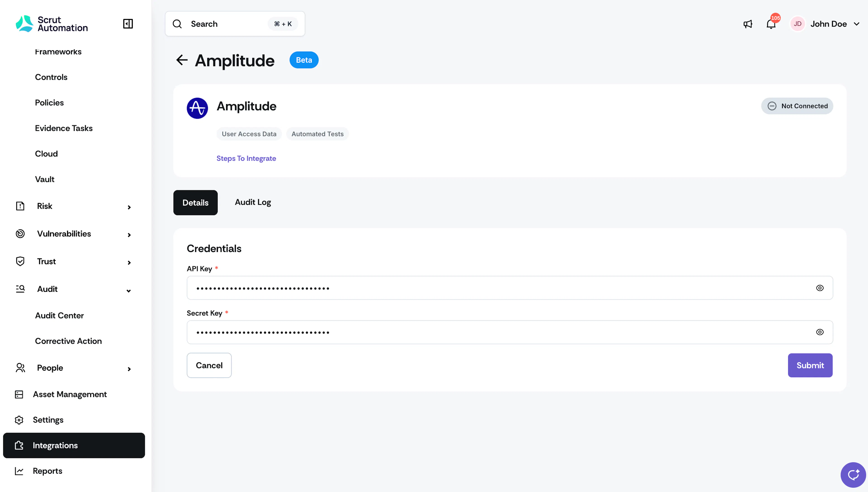This screenshot has width=868, height=492.
Task: Open the chat assistant bubble
Action: [853, 475]
